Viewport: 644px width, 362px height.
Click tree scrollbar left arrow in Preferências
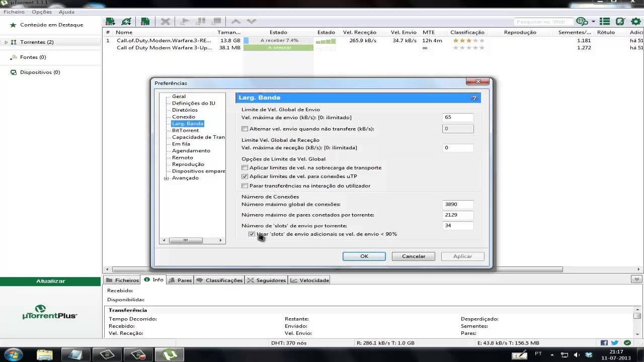(164, 240)
